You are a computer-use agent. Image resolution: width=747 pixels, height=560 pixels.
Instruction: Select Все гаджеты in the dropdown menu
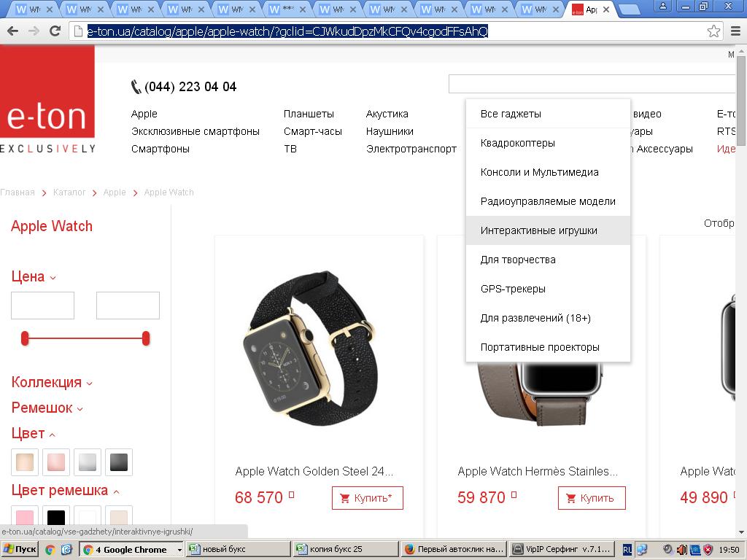point(548,114)
